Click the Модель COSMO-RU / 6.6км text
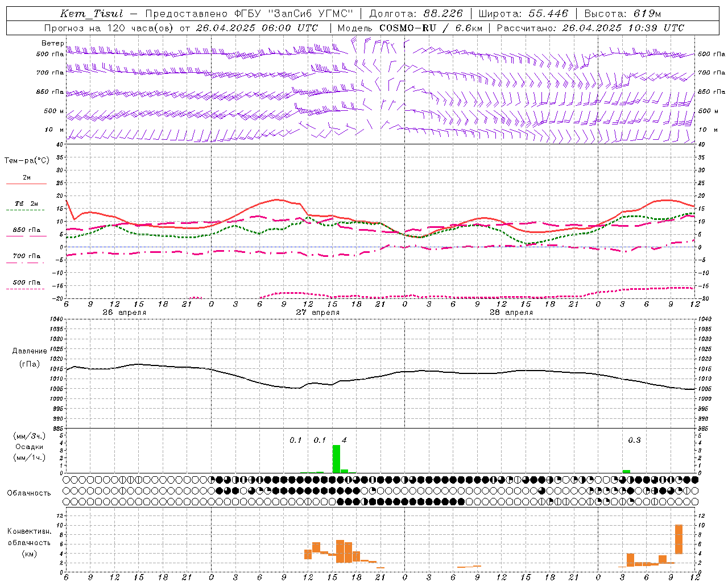 (x=409, y=28)
